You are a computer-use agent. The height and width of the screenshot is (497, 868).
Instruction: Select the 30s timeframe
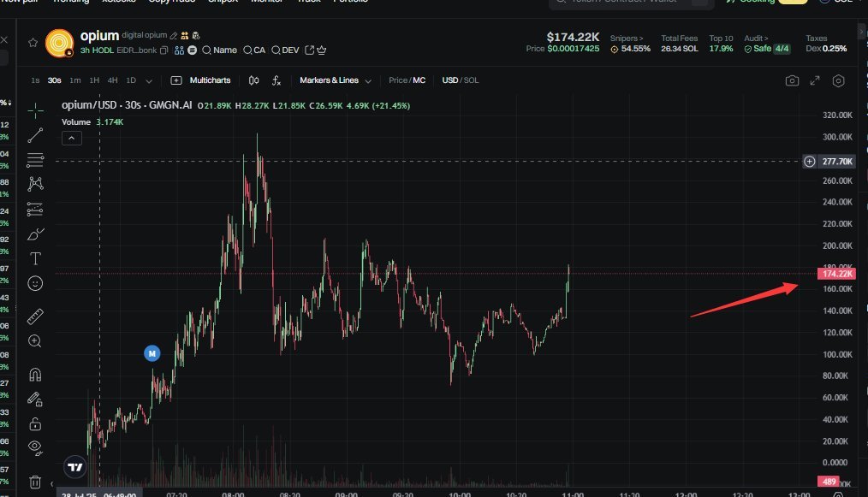pyautogui.click(x=54, y=80)
